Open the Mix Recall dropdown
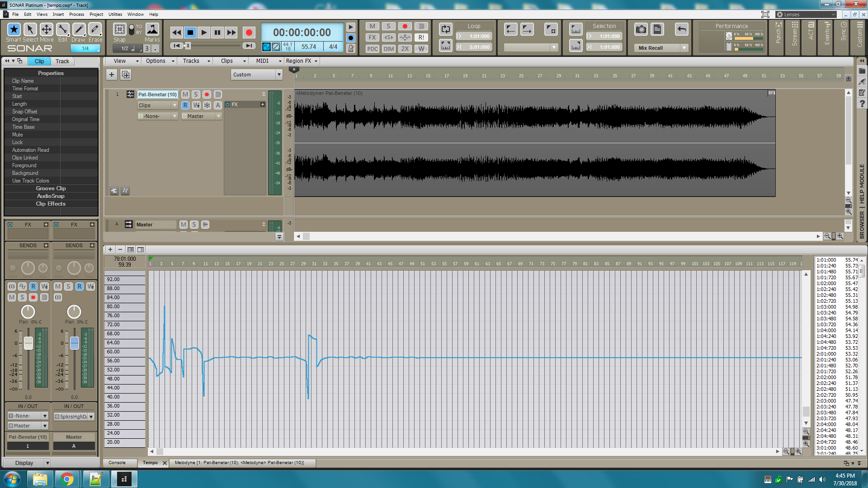This screenshot has width=868, height=488. coord(684,48)
